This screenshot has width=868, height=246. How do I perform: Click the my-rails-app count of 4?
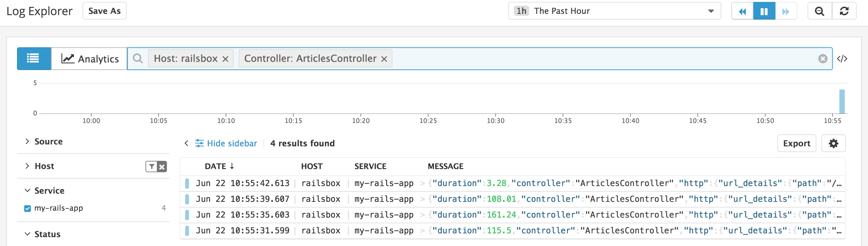click(164, 208)
